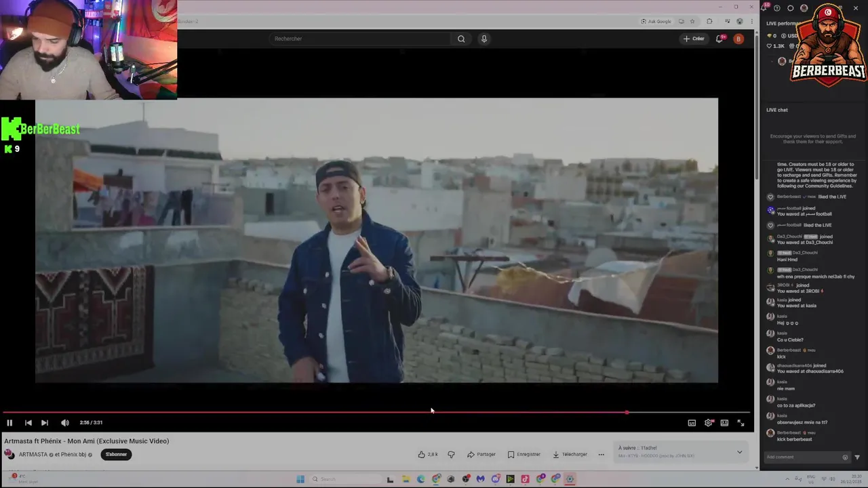Image resolution: width=868 pixels, height=488 pixels.
Task: Save the video with Enregistrer
Action: [x=524, y=454]
